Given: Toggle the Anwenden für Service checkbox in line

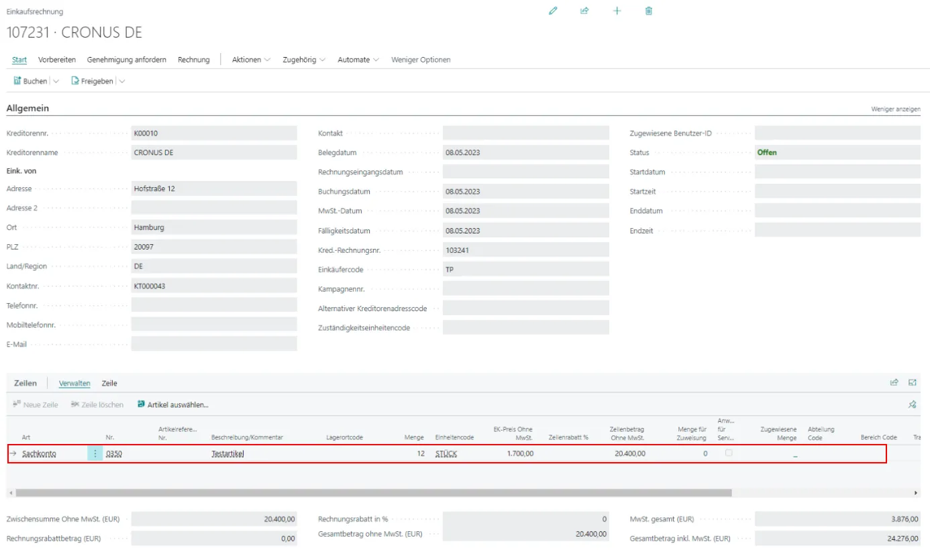Looking at the screenshot, I should pyautogui.click(x=729, y=453).
